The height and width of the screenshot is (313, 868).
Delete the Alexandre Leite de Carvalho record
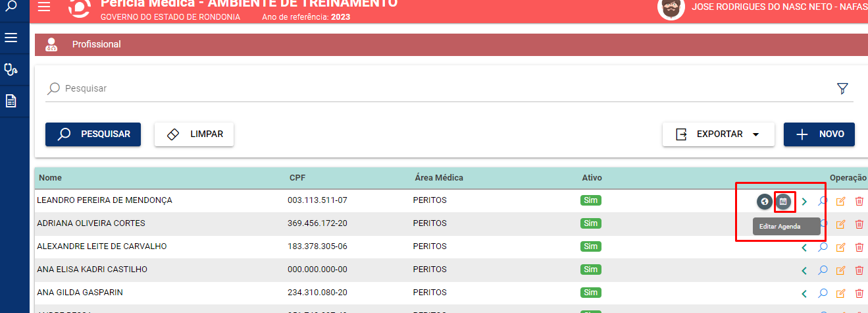point(859,247)
